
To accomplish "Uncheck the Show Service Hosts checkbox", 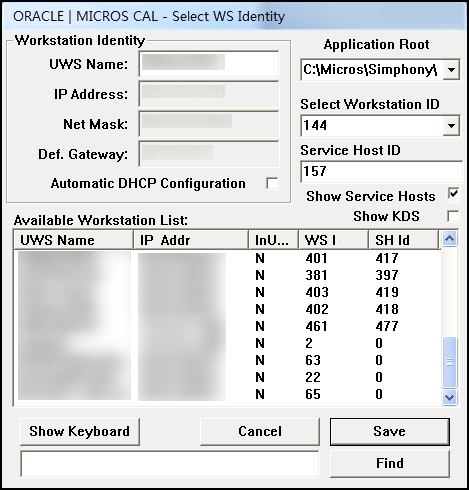I will click(453, 194).
